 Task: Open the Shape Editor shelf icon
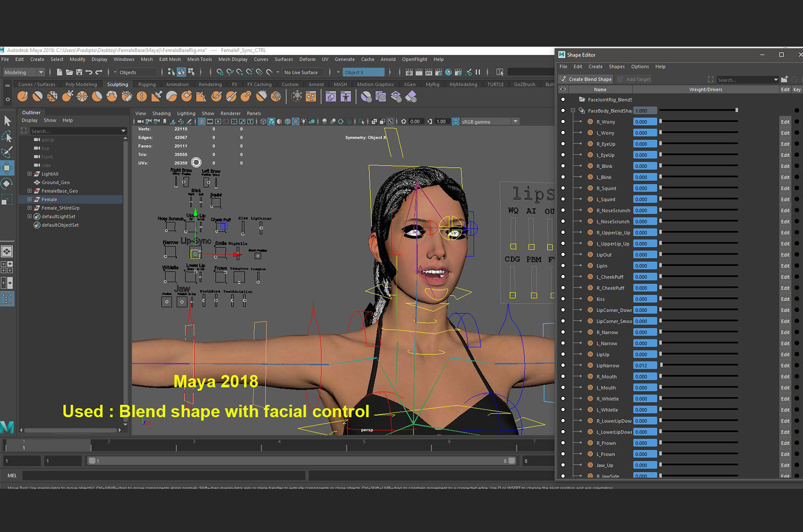(331, 96)
